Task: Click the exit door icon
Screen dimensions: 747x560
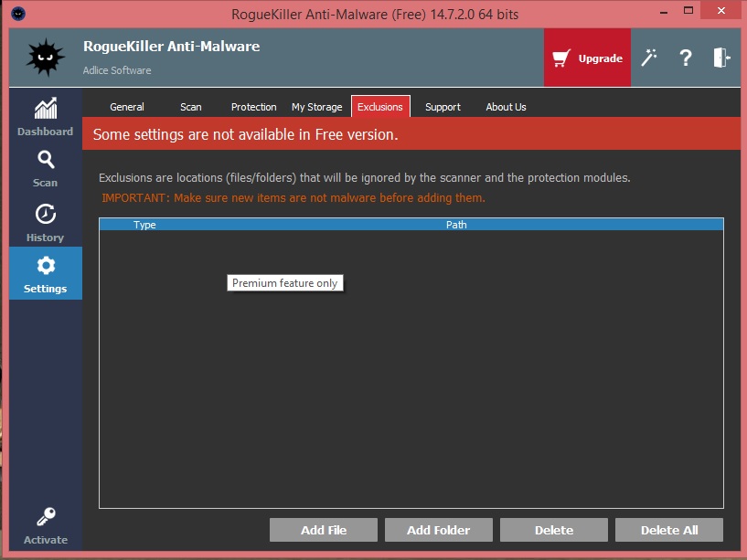Action: tap(721, 58)
